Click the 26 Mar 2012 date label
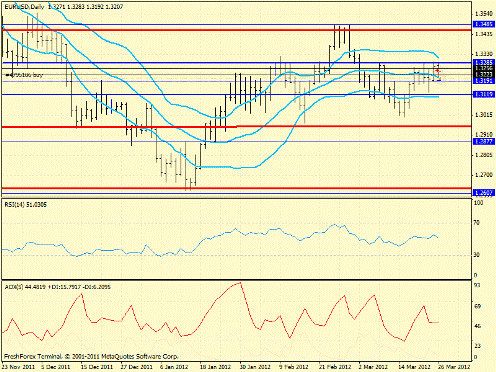This screenshot has width=496, height=372. coord(454,367)
